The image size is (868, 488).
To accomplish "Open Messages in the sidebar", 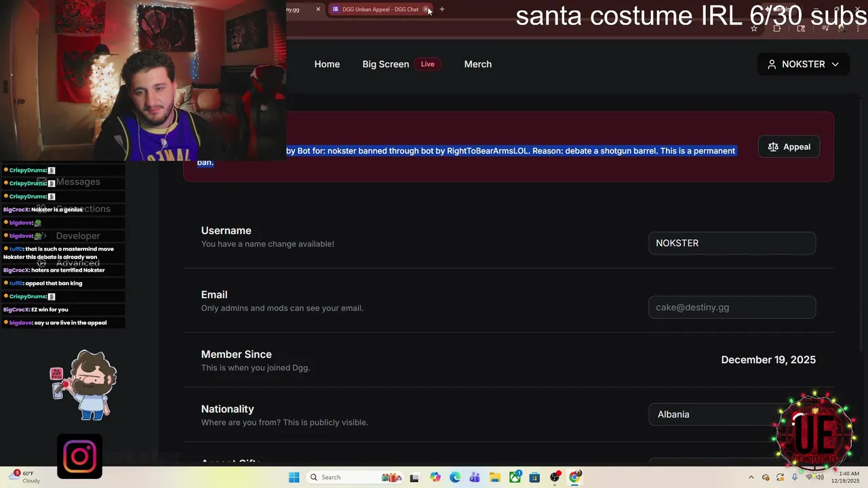I will click(x=78, y=182).
